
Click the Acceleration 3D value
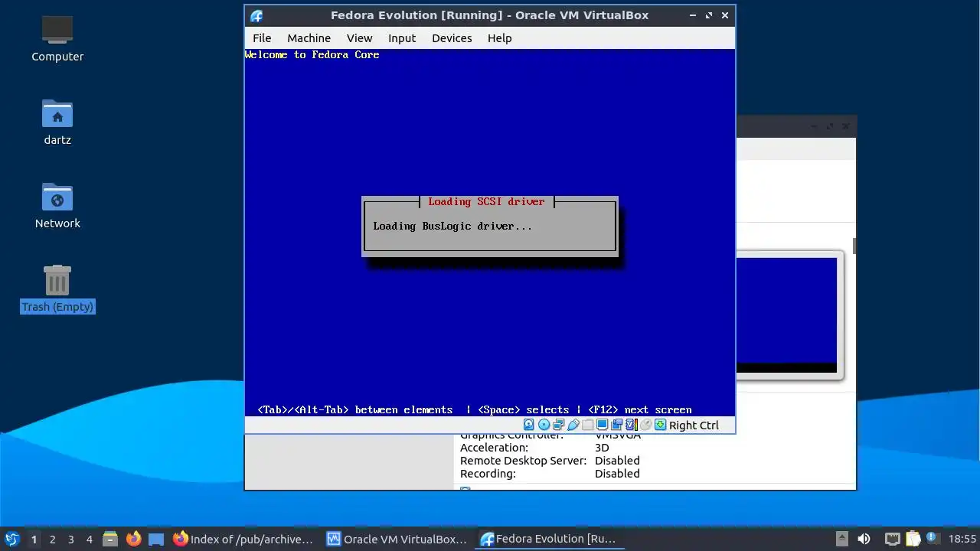602,448
